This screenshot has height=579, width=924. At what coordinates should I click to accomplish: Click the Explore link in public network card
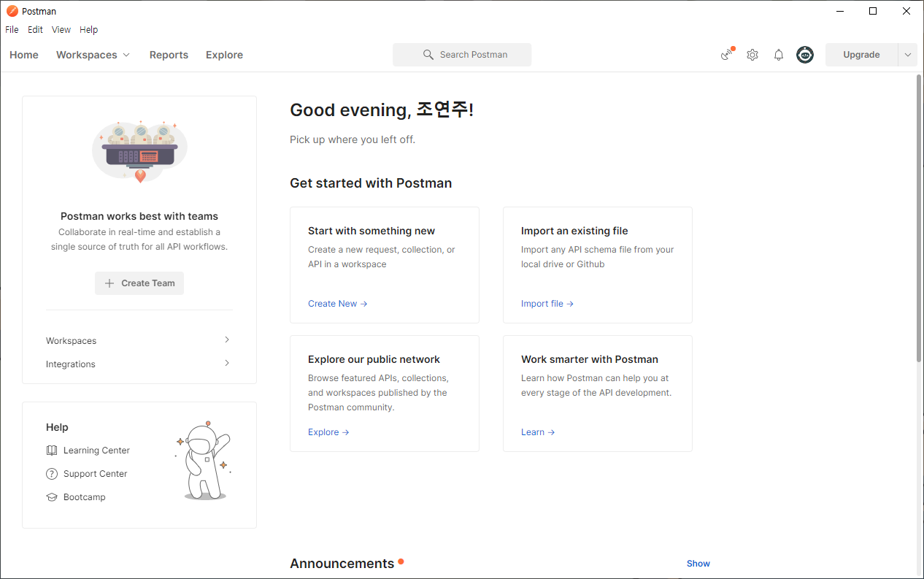pos(328,432)
